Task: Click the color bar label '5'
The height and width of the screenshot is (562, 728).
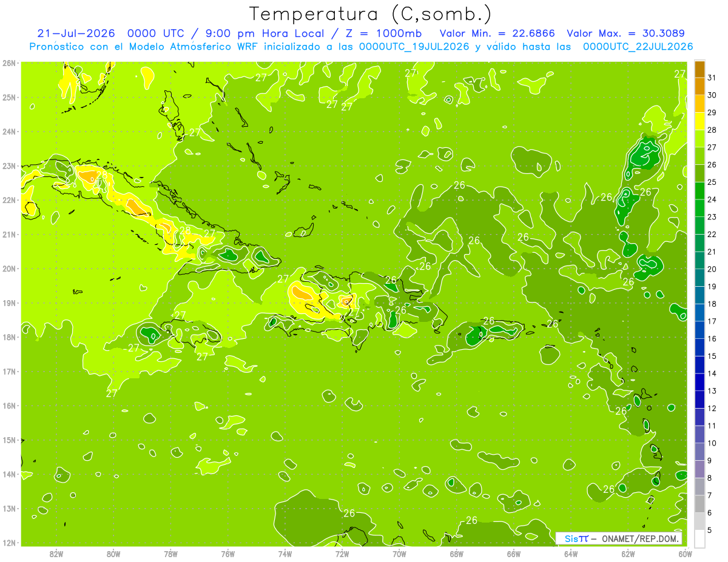Action: [x=710, y=530]
